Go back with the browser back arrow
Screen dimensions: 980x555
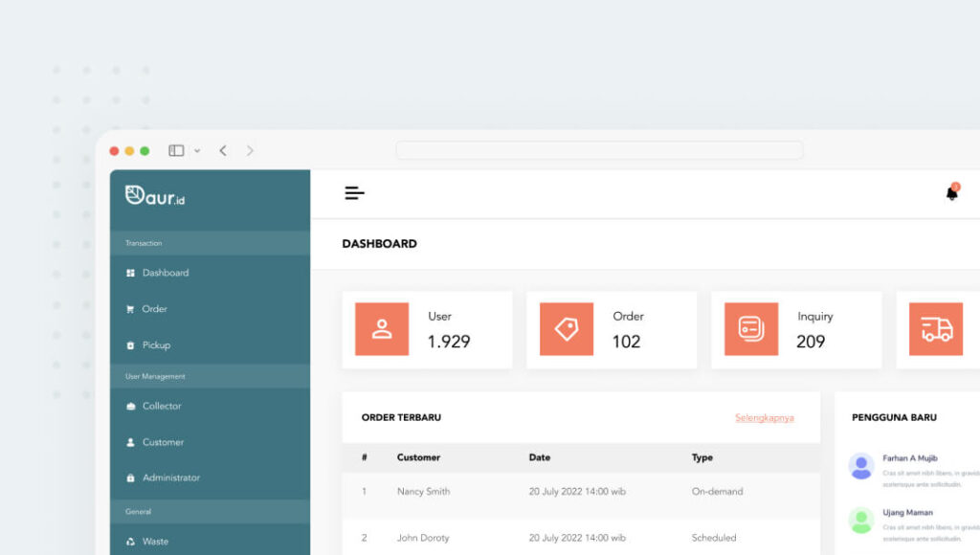click(x=223, y=150)
